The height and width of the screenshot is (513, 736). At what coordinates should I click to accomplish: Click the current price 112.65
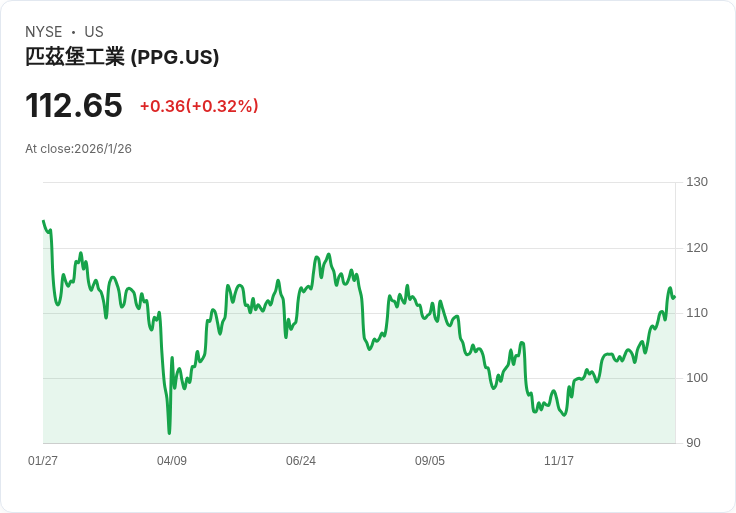click(74, 105)
